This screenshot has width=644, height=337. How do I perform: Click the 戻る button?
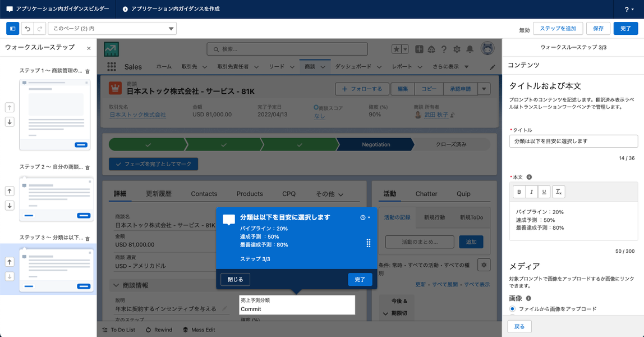click(519, 326)
